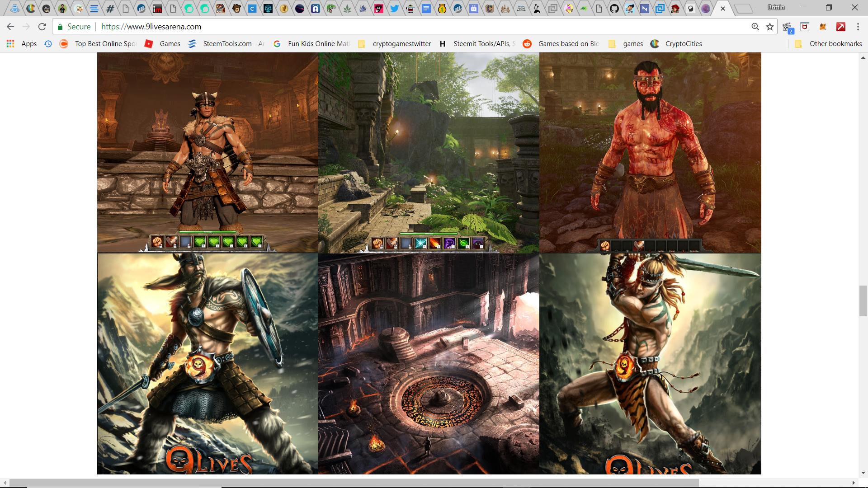Screen dimensions: 868x488
Task: Click the bloody red-bearded warrior image
Action: [650, 152]
